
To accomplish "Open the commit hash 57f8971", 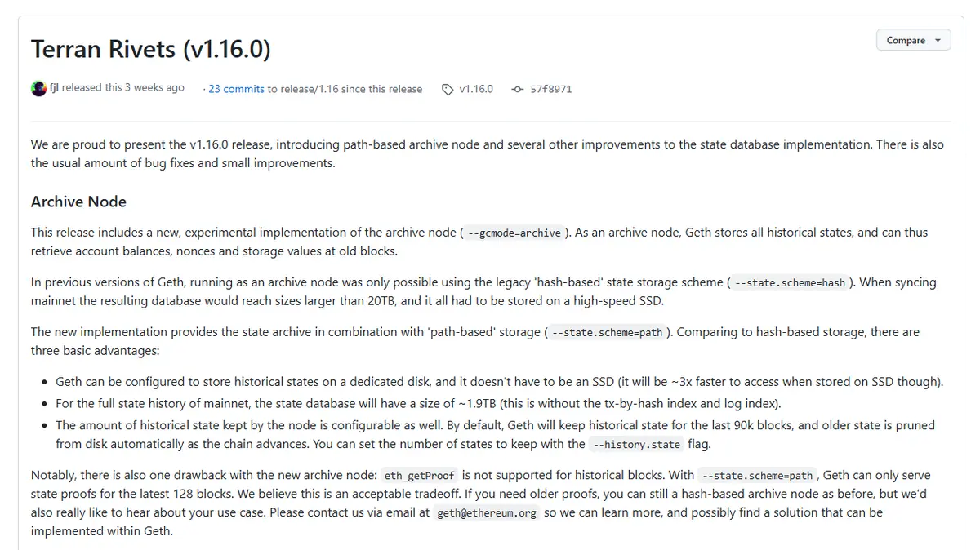I will click(551, 89).
